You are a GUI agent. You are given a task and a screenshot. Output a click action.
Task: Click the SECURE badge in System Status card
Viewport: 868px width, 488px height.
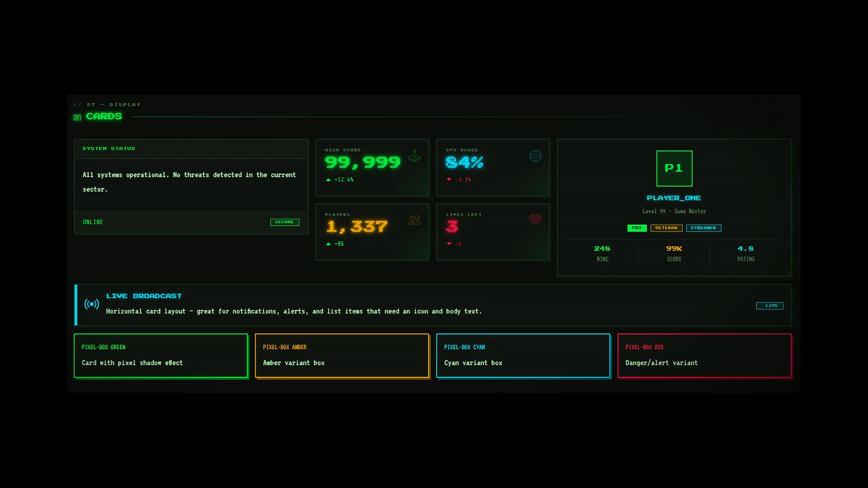(x=284, y=222)
